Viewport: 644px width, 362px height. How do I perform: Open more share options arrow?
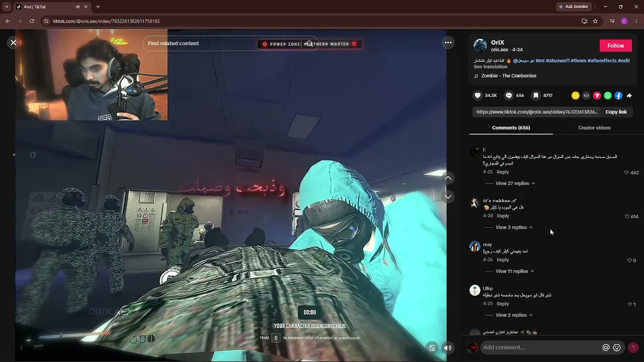tap(629, 96)
